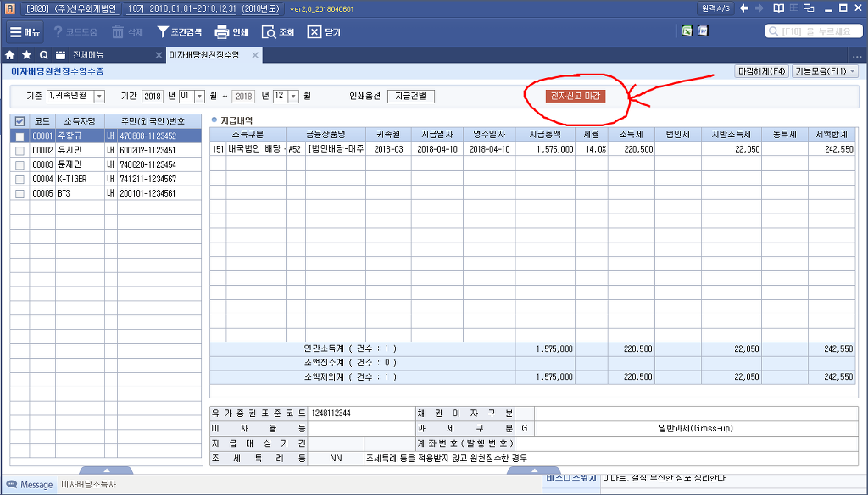The image size is (868, 495).
Task: Check the box for 00005 BTS
Action: click(x=20, y=194)
